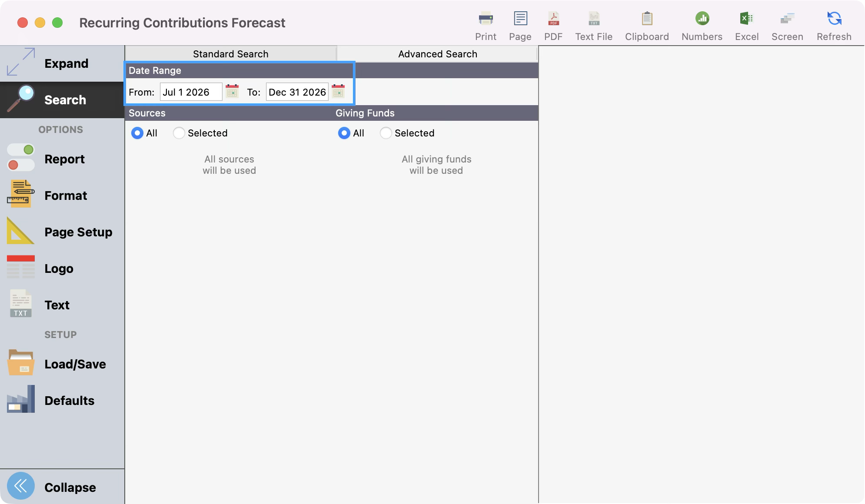865x504 pixels.
Task: Click the From date field
Action: click(x=191, y=92)
